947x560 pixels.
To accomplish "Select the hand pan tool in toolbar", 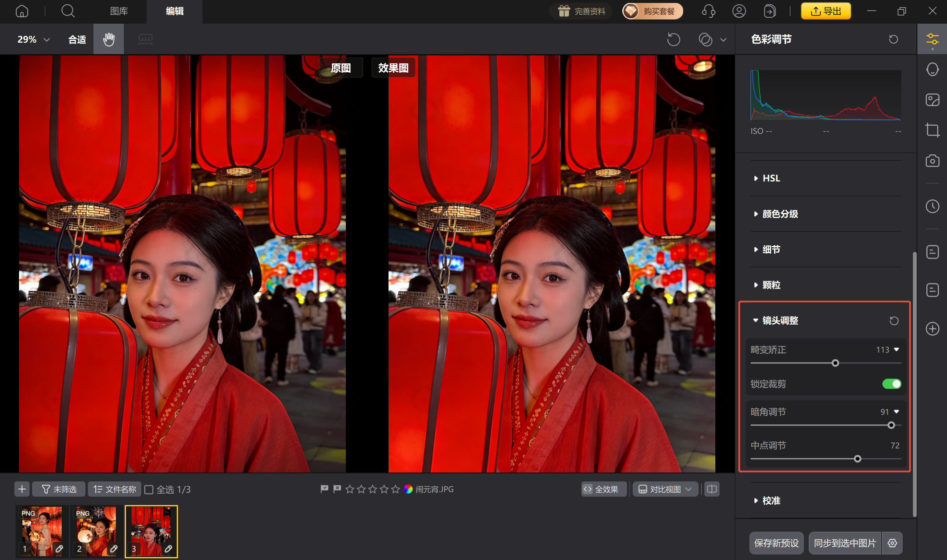I will [x=108, y=39].
